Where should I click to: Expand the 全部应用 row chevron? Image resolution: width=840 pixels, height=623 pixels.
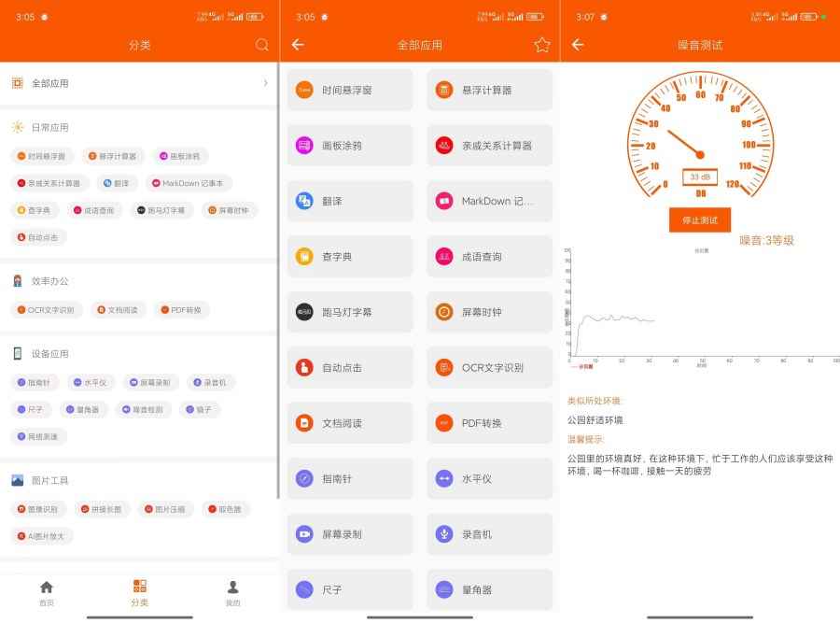click(x=264, y=82)
